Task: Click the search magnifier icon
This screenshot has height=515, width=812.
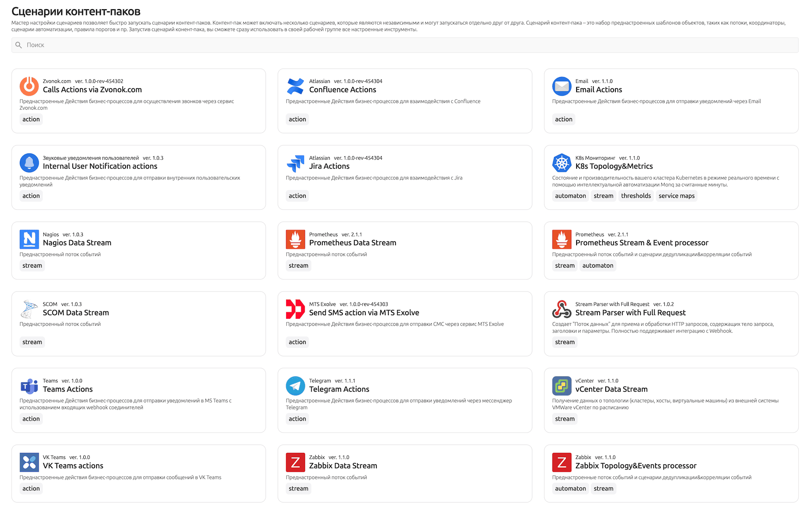Action: pyautogui.click(x=19, y=45)
